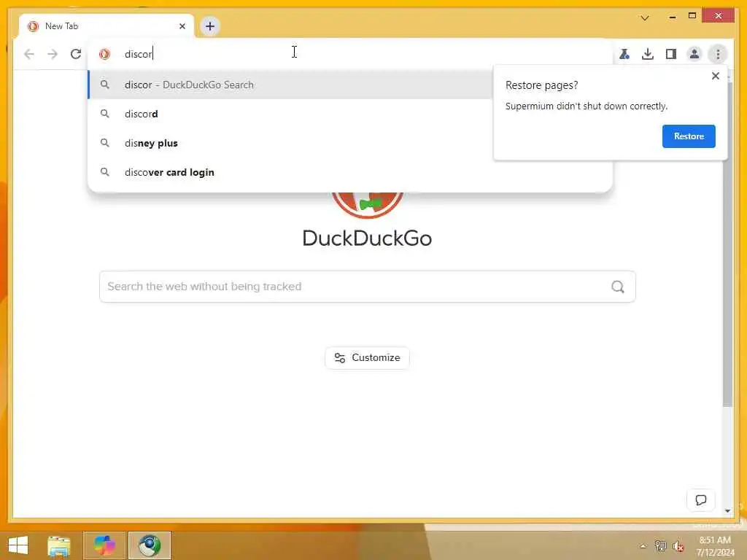The image size is (747, 560).
Task: Click the address bar text 'discor'
Action: coord(138,54)
